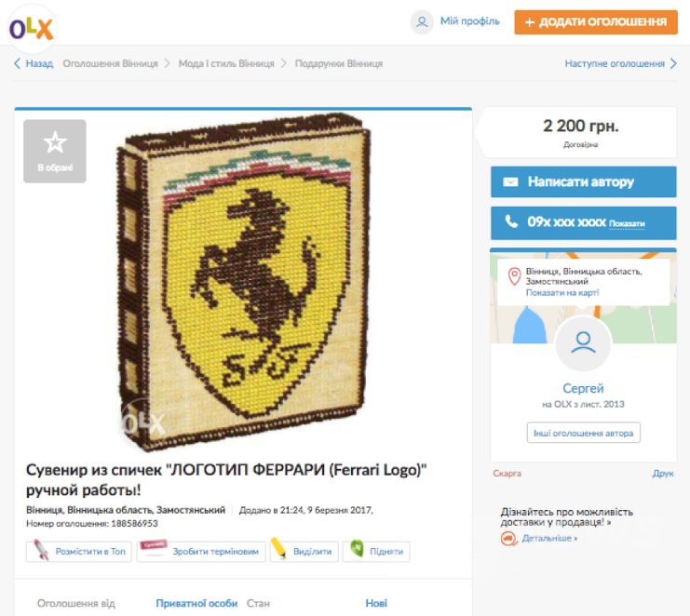Click the rocket icon for Розмістити в Топ

[x=41, y=550]
